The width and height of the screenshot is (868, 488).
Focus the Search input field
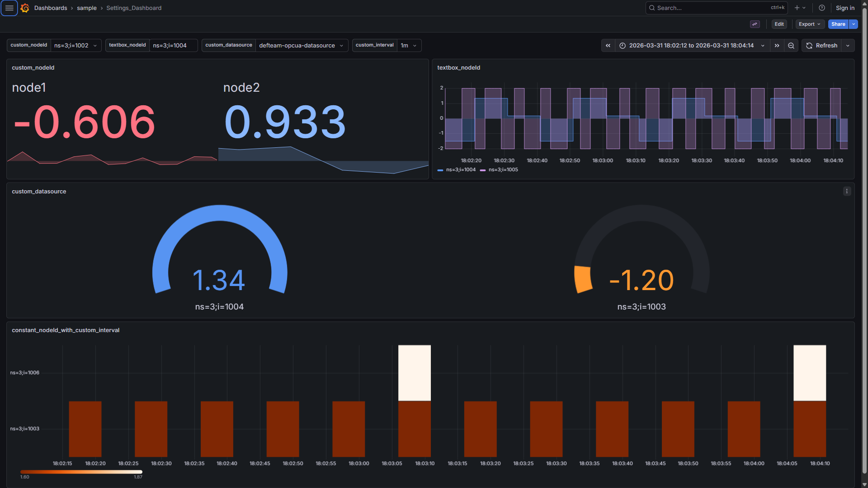point(716,8)
